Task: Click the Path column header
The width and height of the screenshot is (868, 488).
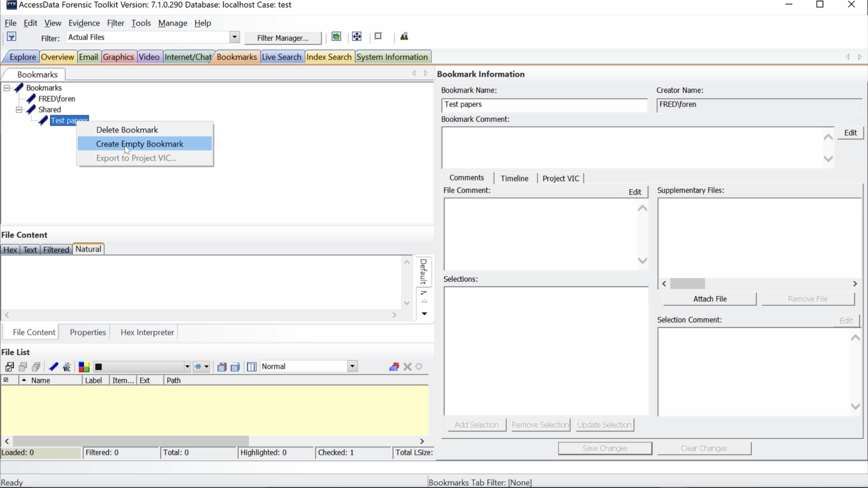Action: click(x=296, y=380)
